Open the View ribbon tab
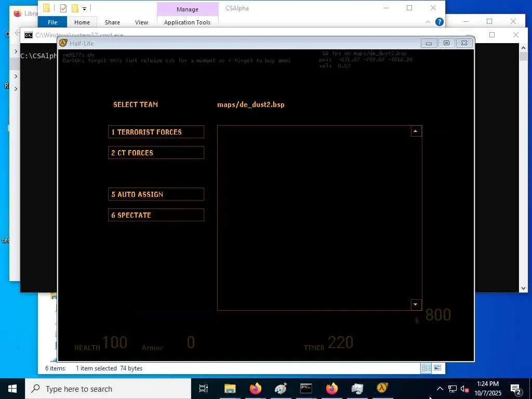The height and width of the screenshot is (399, 532). point(141,22)
